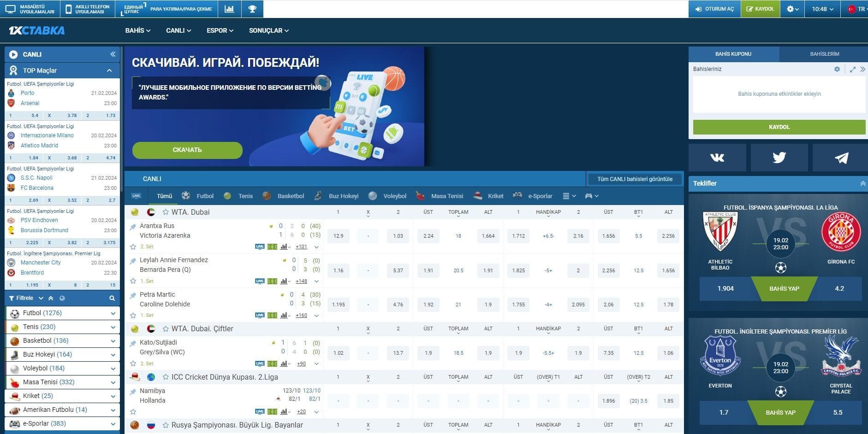The height and width of the screenshot is (434, 868).
Task: Switch to BAHİSLERİM tab
Action: 824,54
